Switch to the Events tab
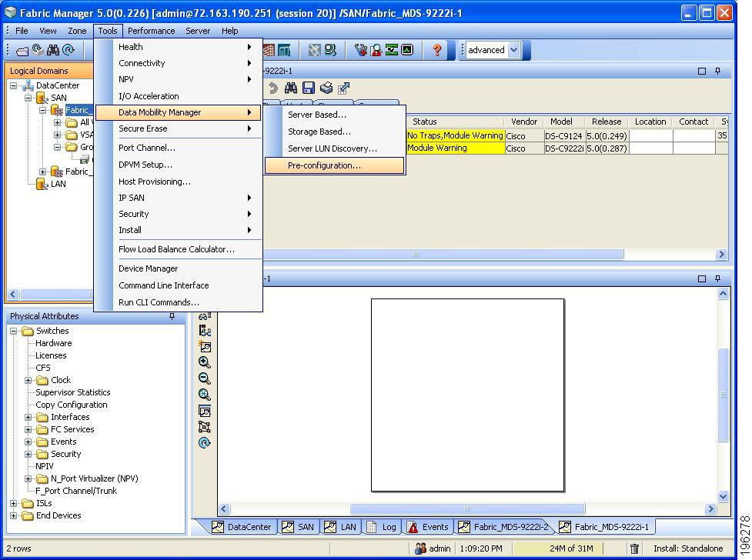The height and width of the screenshot is (560, 752). [x=427, y=527]
